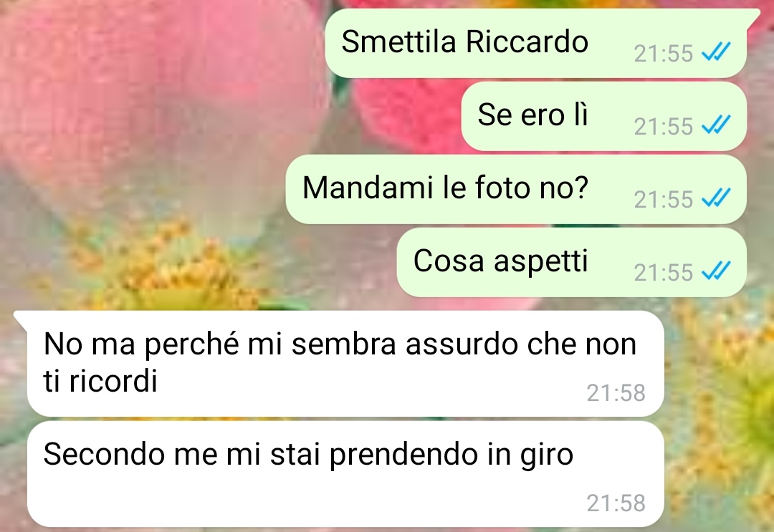Click the 21:55 time on Cosa aspetti
The image size is (774, 532).
[664, 272]
